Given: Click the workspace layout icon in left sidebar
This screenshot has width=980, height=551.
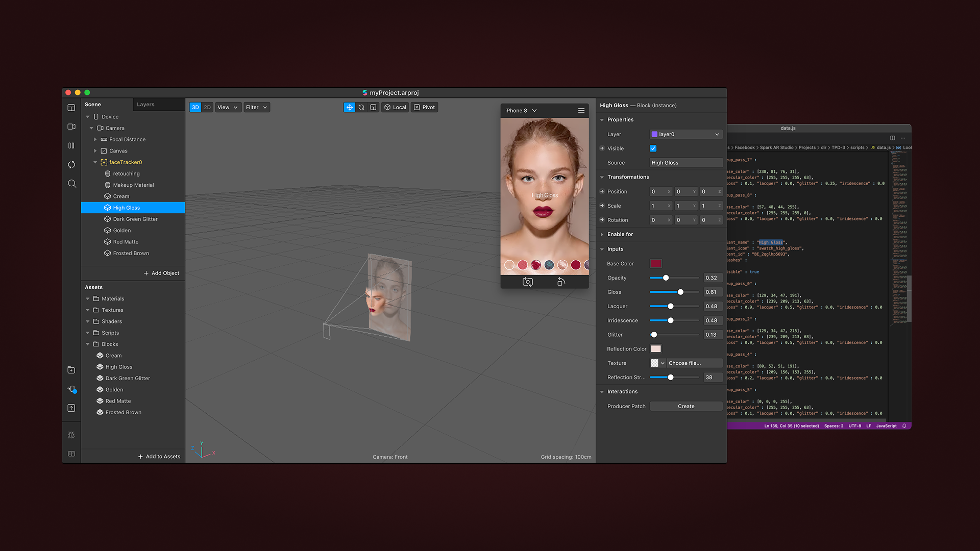Looking at the screenshot, I should click(71, 108).
